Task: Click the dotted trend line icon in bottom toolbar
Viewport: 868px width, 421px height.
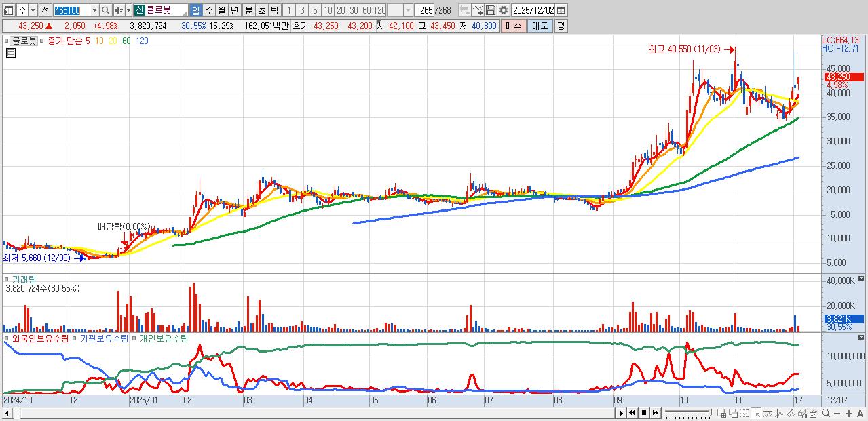Action: [x=744, y=414]
